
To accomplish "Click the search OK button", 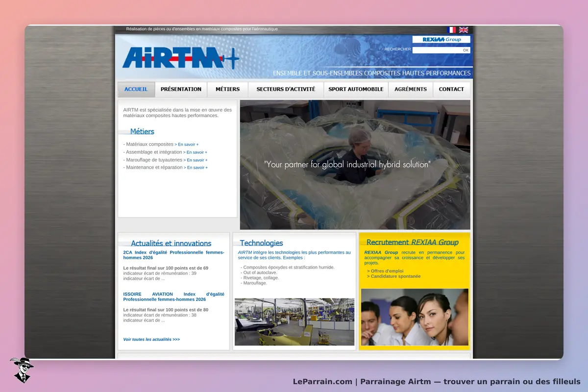I will 466,50.
